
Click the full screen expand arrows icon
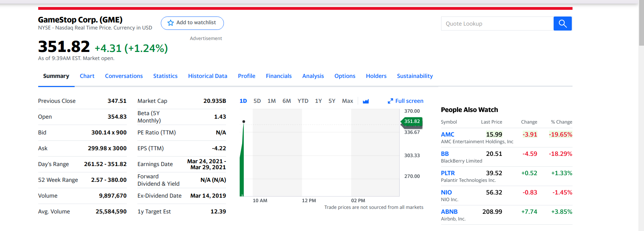click(390, 101)
